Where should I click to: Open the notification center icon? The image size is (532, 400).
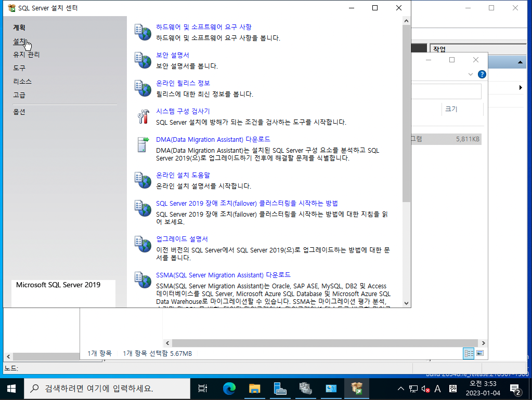tap(516, 390)
